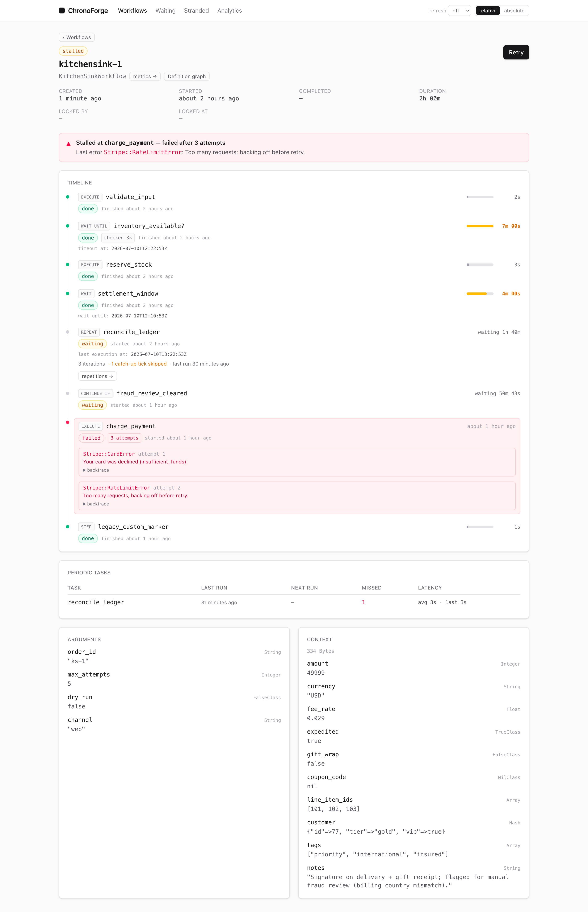Click the green timeline dot for inventory_available?
This screenshot has height=912, width=588.
(x=68, y=226)
